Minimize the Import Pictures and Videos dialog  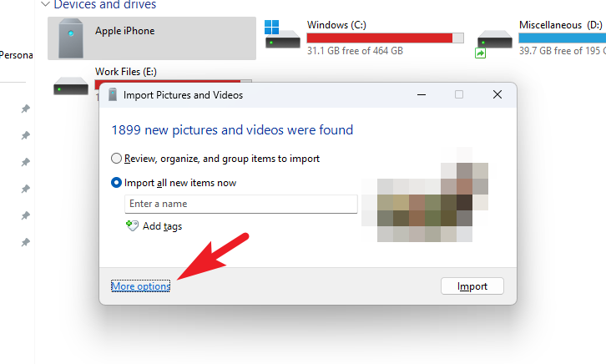422,94
